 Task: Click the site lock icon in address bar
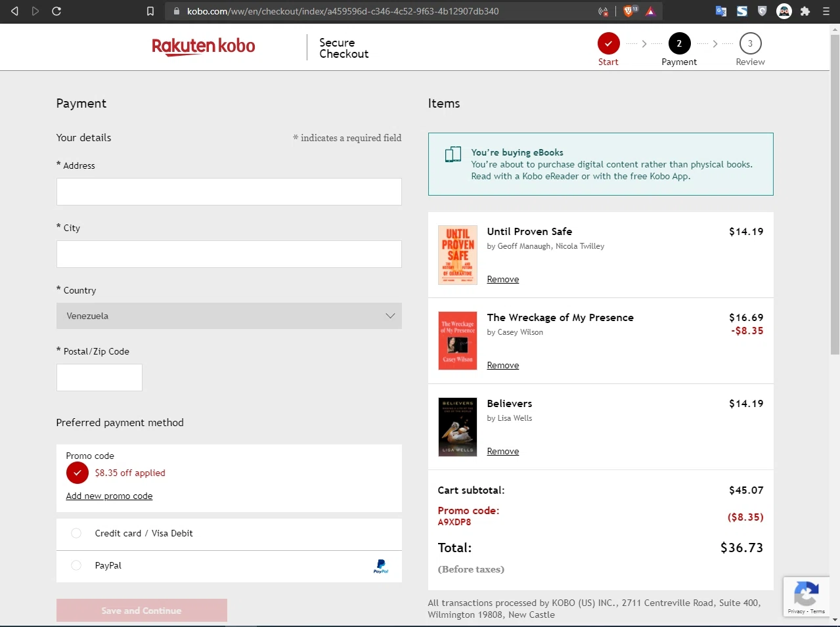176,11
